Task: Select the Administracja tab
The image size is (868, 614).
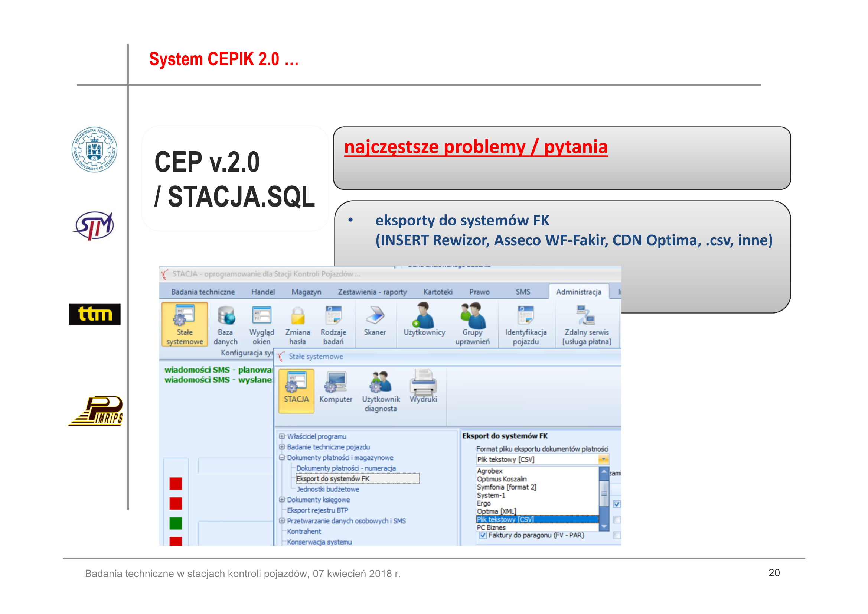Action: pyautogui.click(x=578, y=292)
